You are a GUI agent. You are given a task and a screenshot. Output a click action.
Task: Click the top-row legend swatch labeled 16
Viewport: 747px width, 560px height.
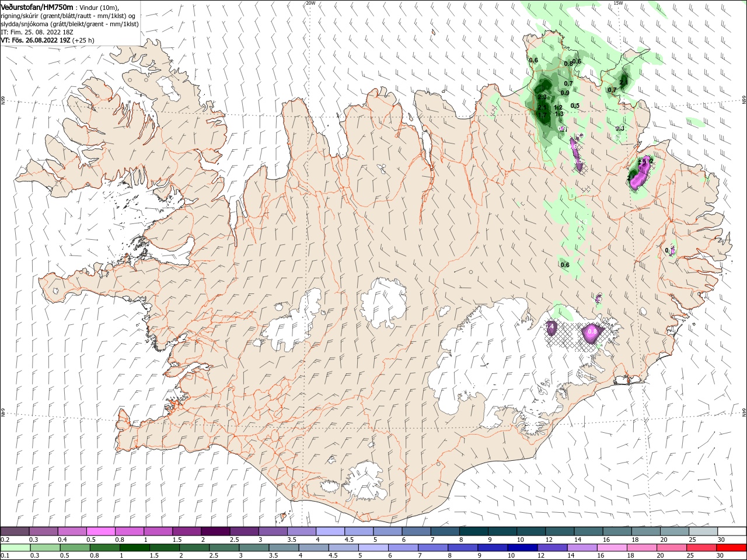(x=616, y=531)
